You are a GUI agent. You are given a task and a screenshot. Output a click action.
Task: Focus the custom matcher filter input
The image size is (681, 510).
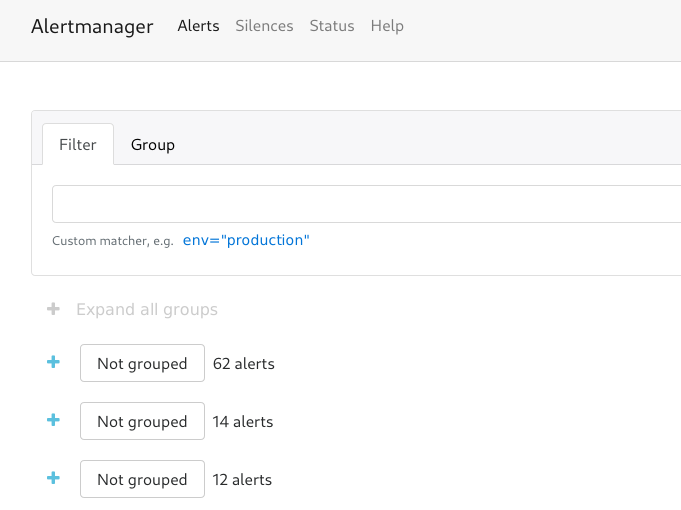(367, 204)
